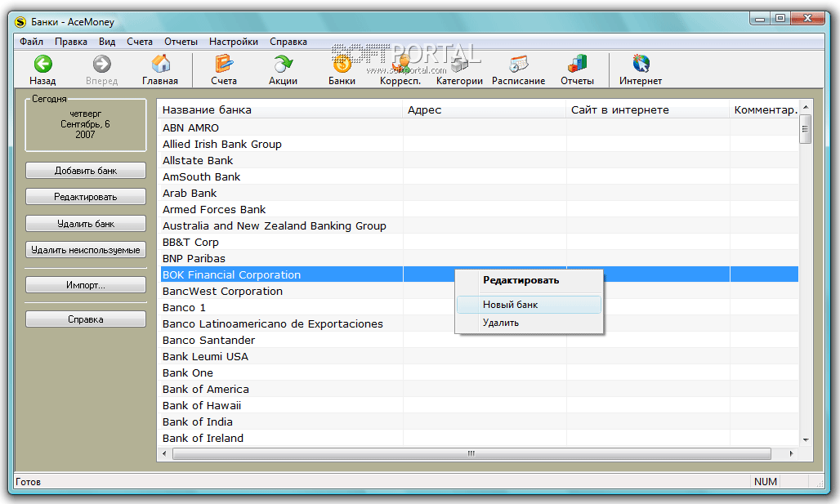
Task: Select the Armed Forces Bank row
Action: (480, 209)
